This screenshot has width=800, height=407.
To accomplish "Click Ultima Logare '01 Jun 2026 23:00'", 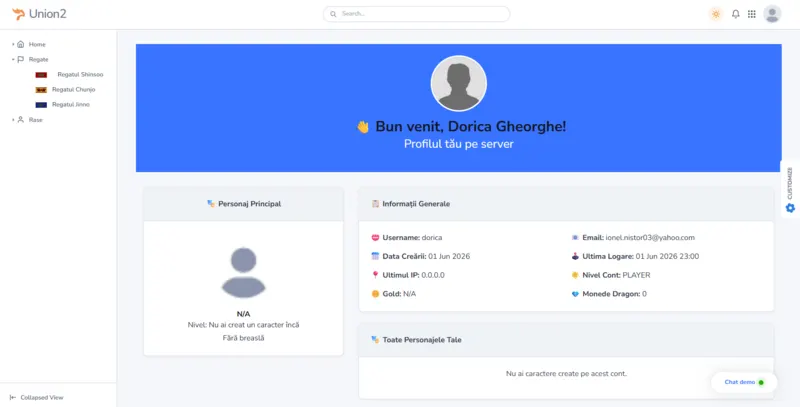I will coord(667,256).
